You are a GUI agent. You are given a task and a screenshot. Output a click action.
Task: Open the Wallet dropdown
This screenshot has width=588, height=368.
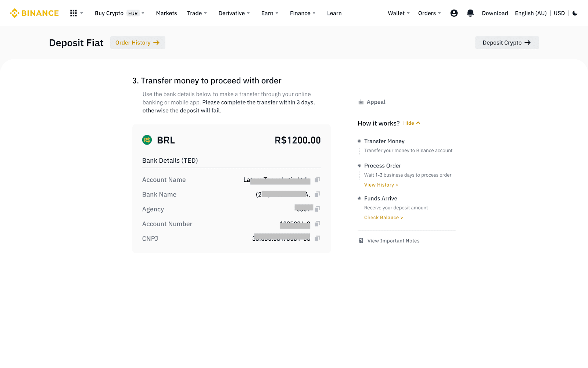[399, 13]
